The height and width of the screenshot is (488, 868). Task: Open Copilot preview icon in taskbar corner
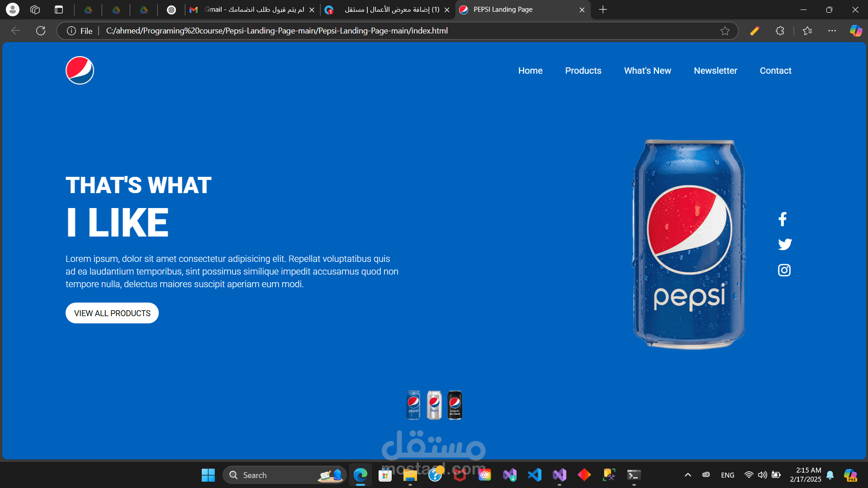point(850,475)
